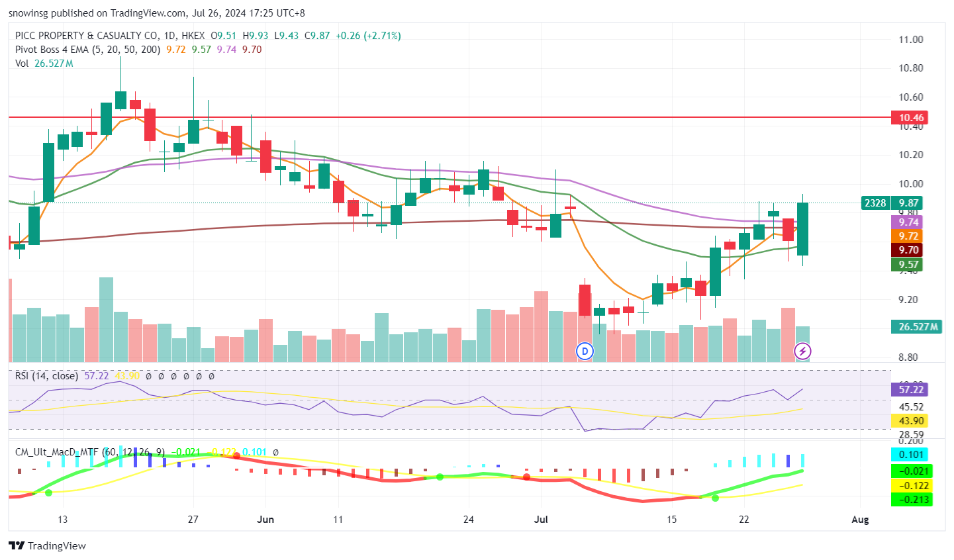Click the purple lightning bolt event marker

pos(802,351)
